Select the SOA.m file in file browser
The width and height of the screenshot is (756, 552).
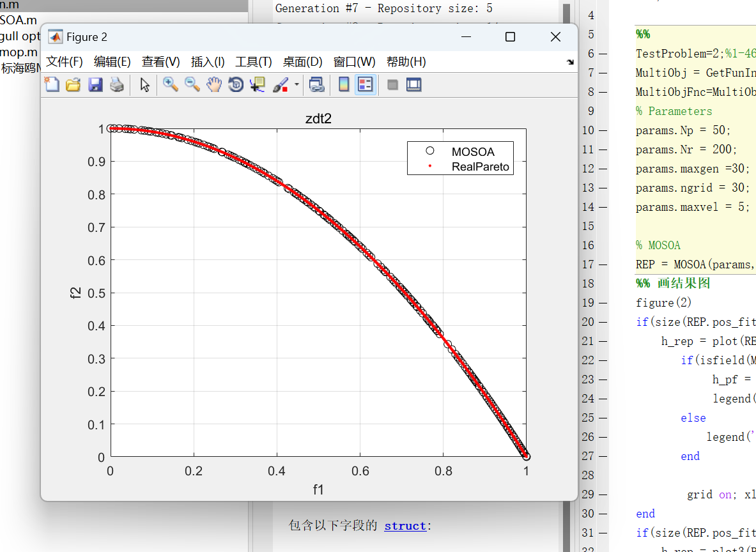click(x=19, y=20)
